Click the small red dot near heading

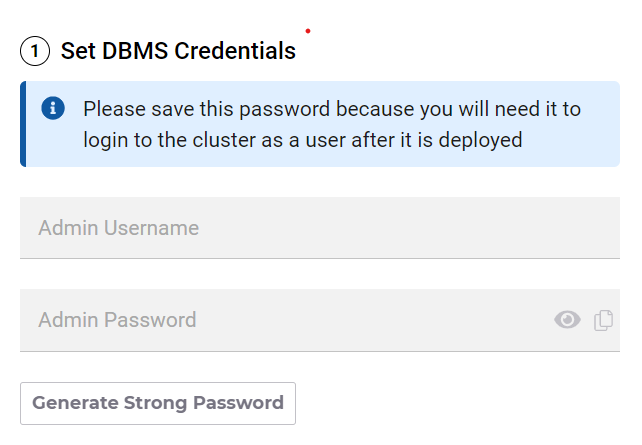308,31
